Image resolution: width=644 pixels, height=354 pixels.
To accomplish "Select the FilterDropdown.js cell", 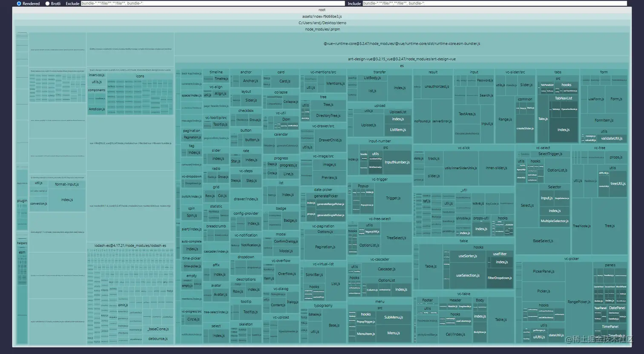I will pos(500,278).
